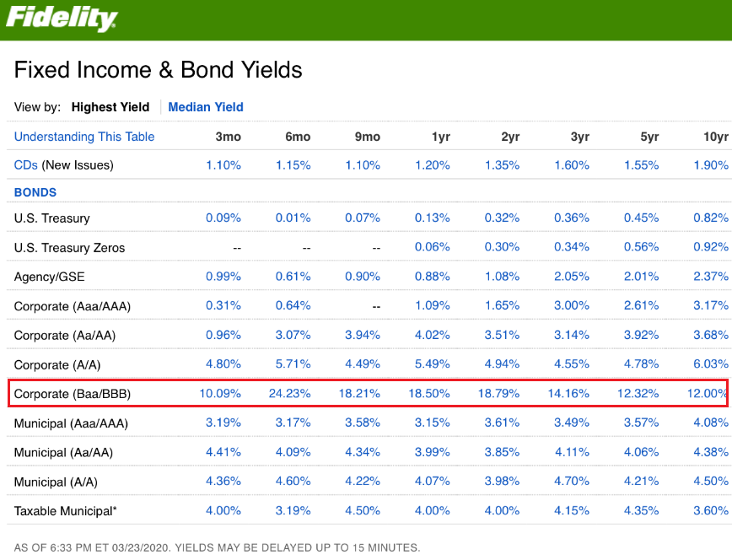Open the Understanding This Table link

pos(84,137)
